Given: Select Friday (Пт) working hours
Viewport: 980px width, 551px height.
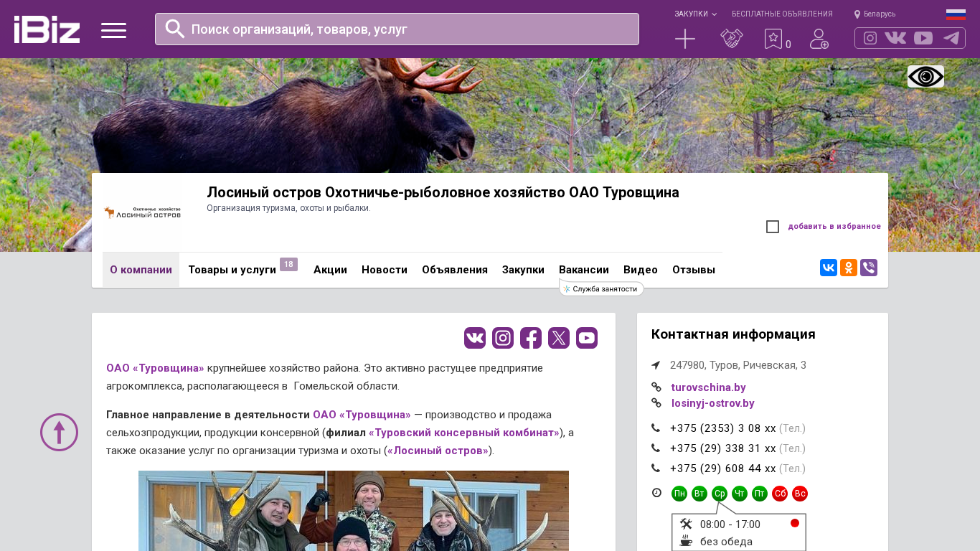Looking at the screenshot, I should point(760,494).
